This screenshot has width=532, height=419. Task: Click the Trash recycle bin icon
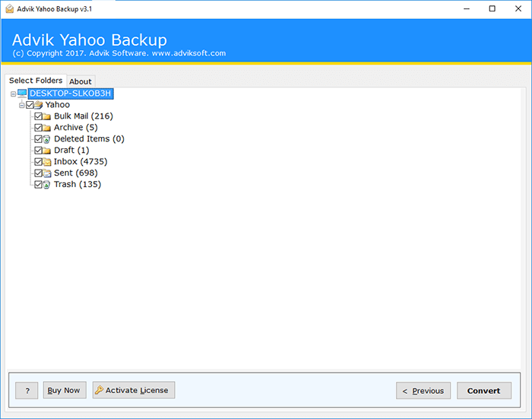(x=47, y=185)
